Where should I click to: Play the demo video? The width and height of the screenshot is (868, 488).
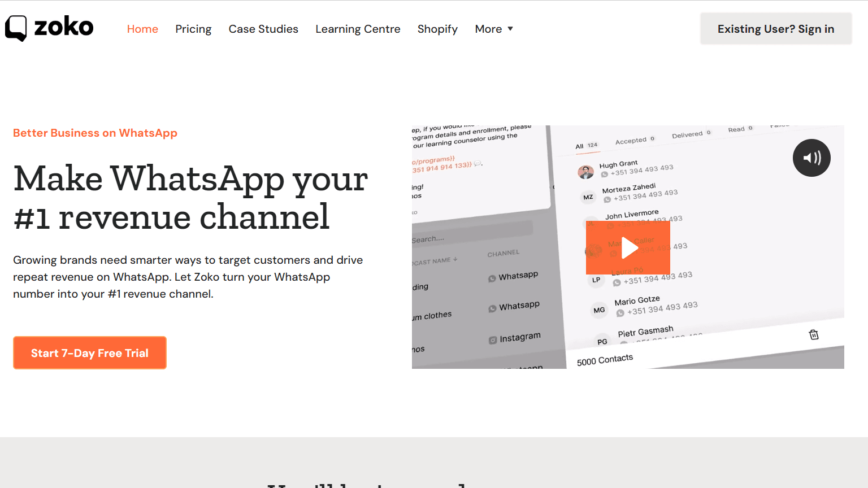(628, 247)
